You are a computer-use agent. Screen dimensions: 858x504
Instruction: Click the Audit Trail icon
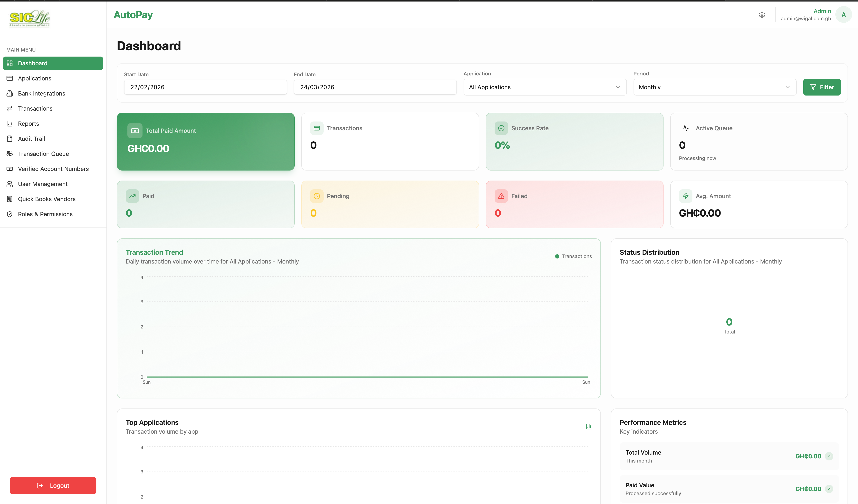[x=10, y=138]
